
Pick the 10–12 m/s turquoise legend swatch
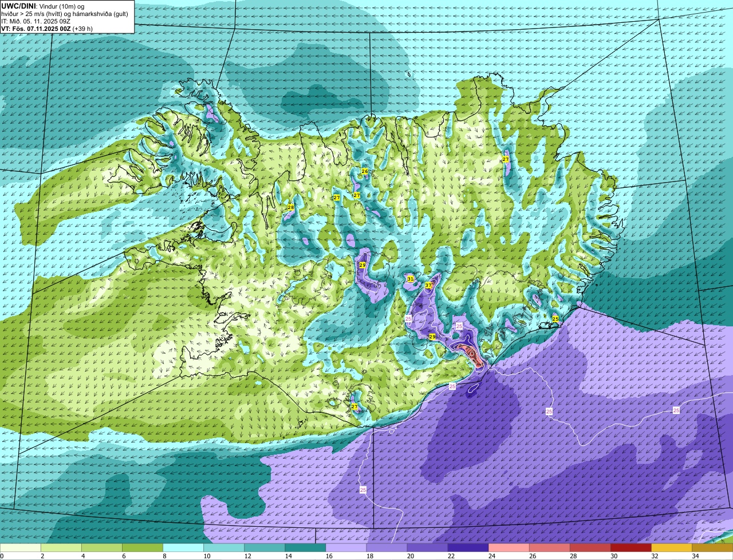(224, 548)
